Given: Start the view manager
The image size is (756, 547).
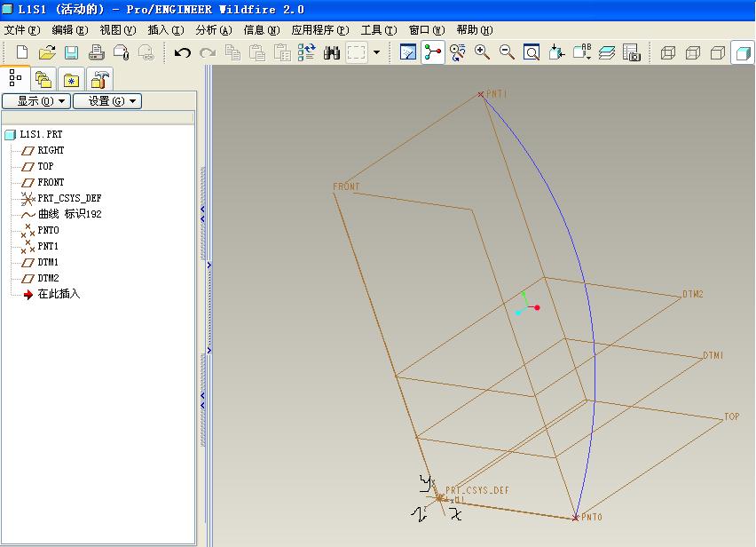Looking at the screenshot, I should (632, 52).
